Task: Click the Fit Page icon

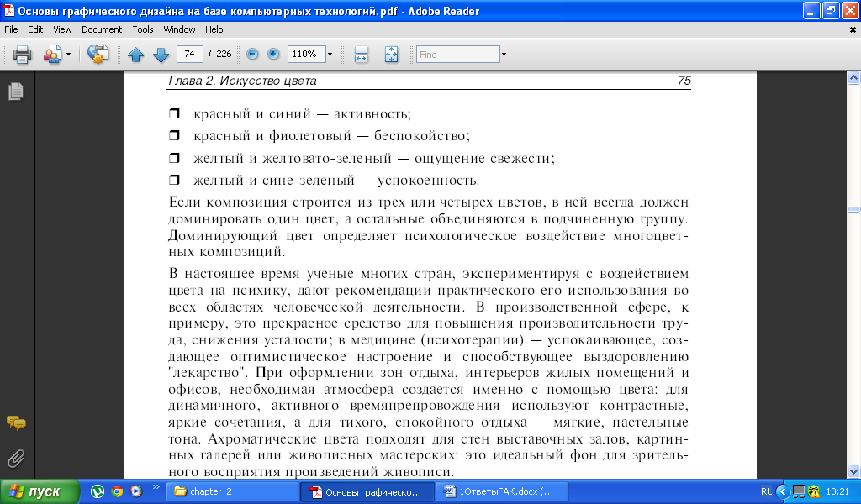Action: click(391, 55)
